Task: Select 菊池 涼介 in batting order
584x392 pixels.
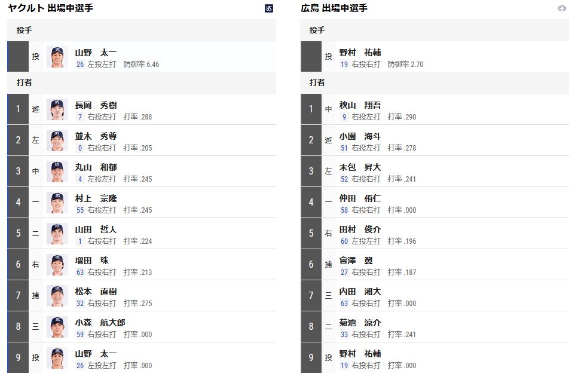Action: [360, 323]
